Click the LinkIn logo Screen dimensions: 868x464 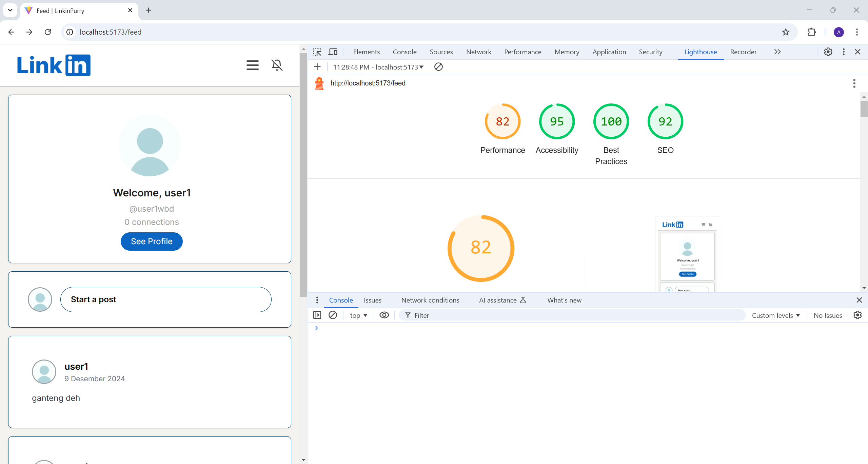tap(54, 65)
